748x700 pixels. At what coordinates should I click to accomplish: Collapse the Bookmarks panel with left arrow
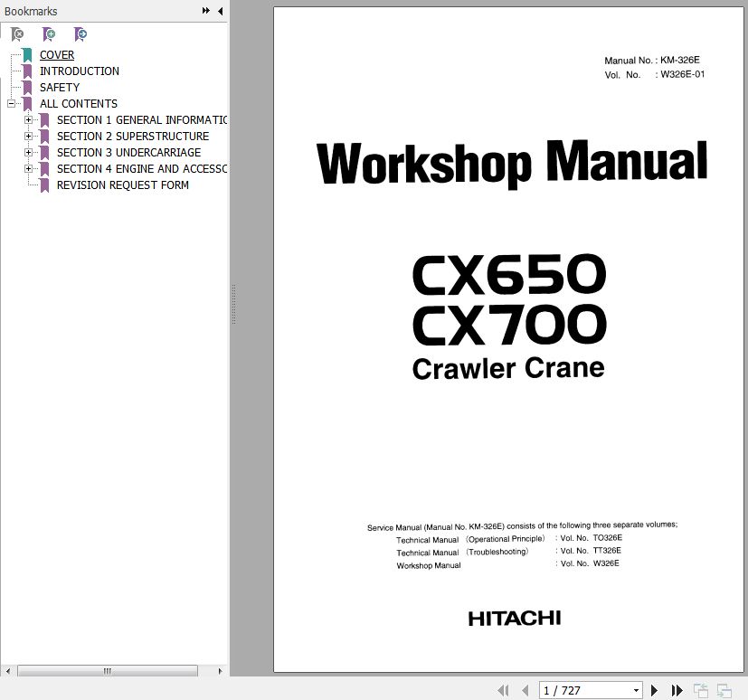(x=221, y=11)
